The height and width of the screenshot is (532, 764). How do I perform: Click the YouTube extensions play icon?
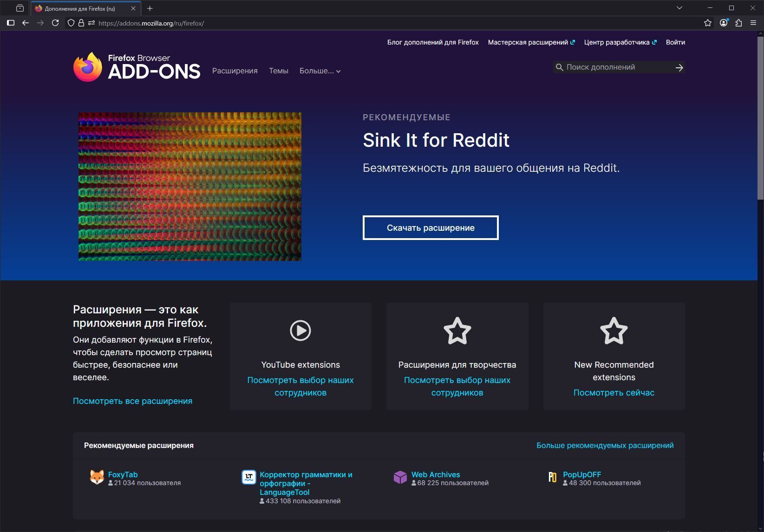300,331
